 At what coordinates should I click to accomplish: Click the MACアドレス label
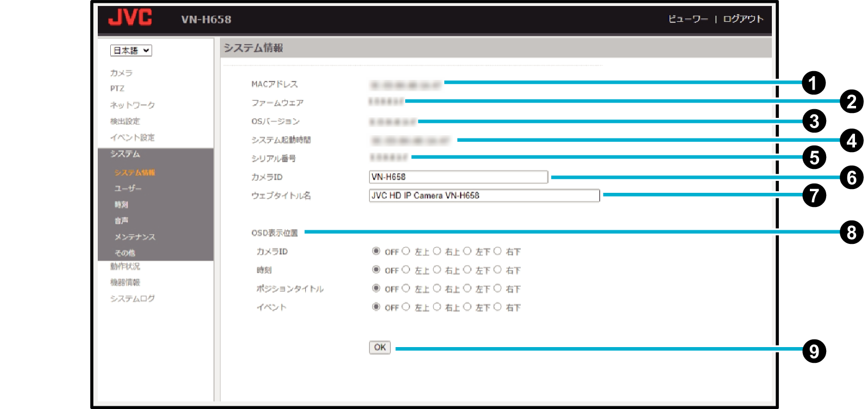[274, 84]
